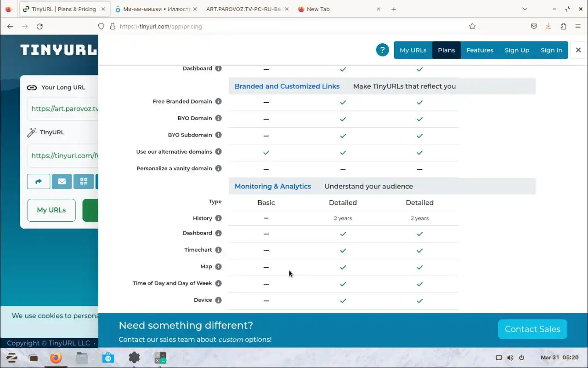
Task: Open a new browser tab with plus
Action: pyautogui.click(x=394, y=9)
